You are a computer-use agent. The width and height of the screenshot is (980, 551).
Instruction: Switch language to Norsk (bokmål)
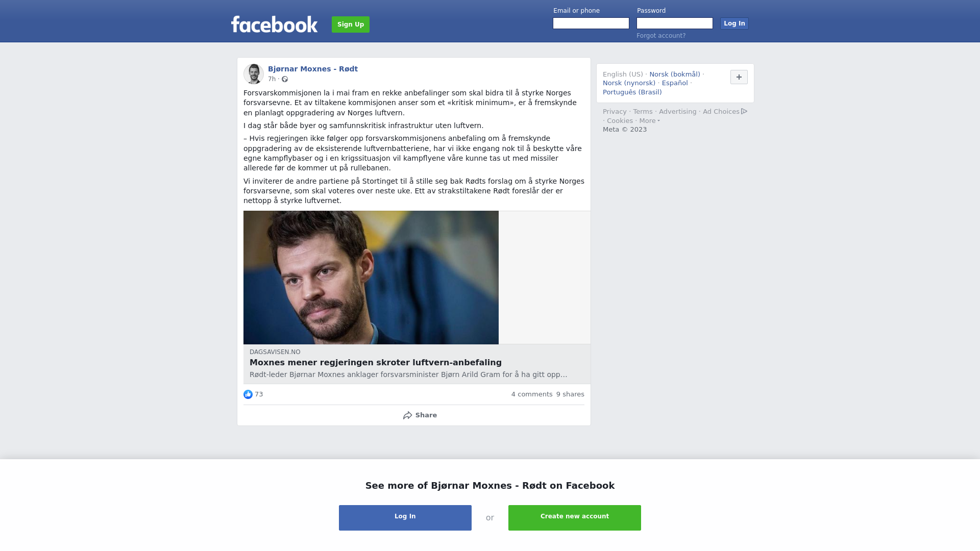pyautogui.click(x=675, y=74)
